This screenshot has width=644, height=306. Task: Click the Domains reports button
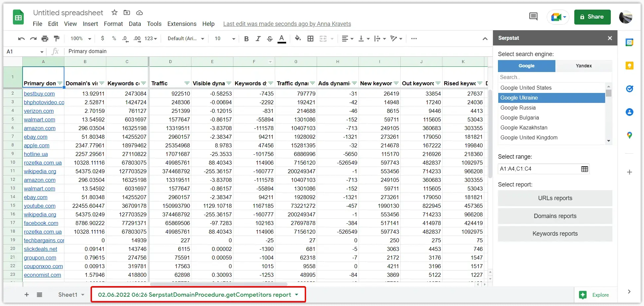555,216
